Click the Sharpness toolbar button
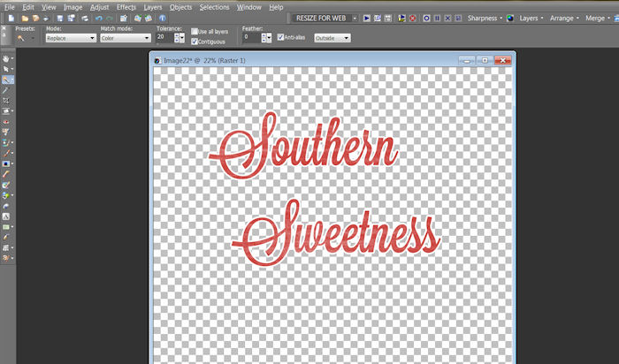This screenshot has height=364, width=619. pyautogui.click(x=484, y=18)
